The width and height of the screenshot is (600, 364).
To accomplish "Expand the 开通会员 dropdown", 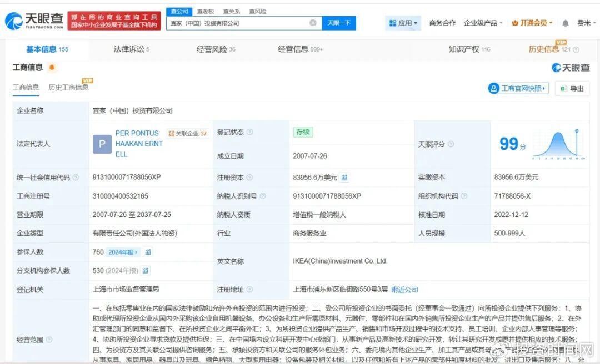I will 532,23.
